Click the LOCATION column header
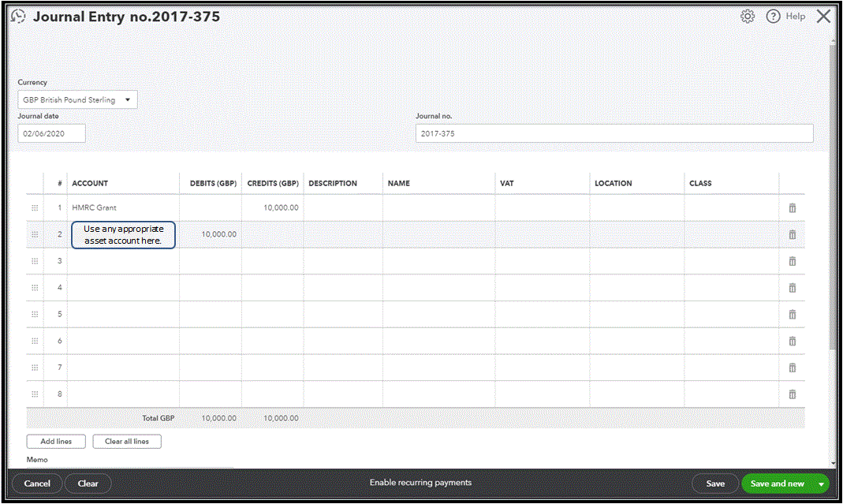The image size is (843, 504). 613,184
